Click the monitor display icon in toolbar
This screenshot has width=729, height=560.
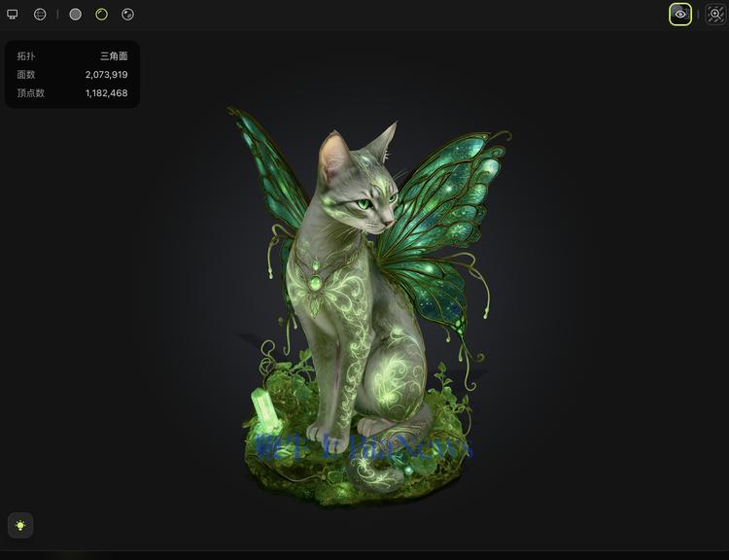coord(13,15)
